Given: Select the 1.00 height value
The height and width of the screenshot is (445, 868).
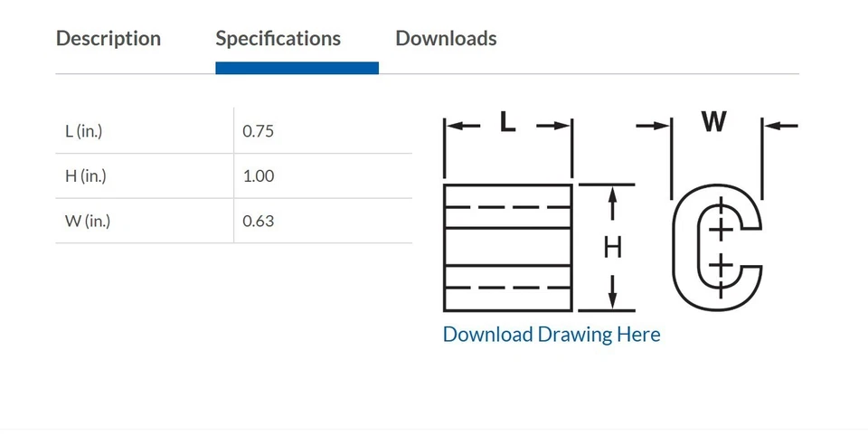Looking at the screenshot, I should click(259, 175).
